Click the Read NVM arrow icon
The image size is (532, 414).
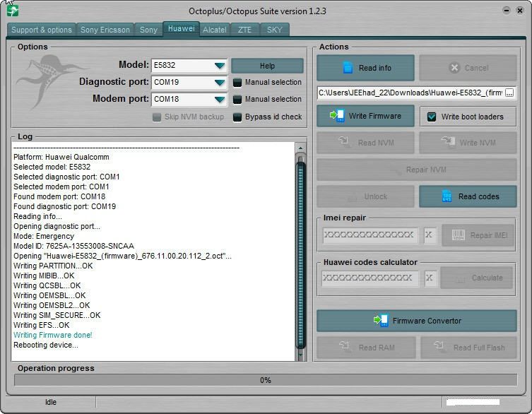[x=343, y=141]
